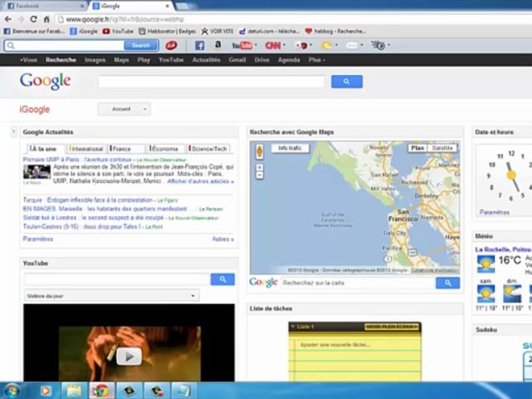Click the weather sun icon in toolbar

[327, 45]
